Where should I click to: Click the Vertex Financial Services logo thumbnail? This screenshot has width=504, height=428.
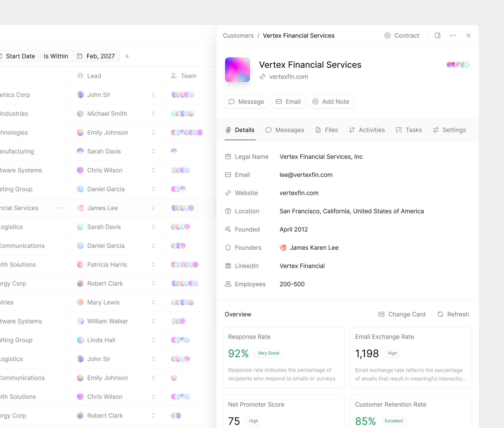(x=237, y=70)
